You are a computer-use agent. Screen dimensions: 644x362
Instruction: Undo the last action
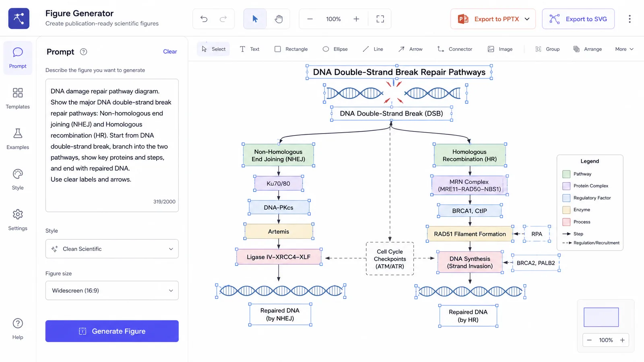click(x=204, y=19)
